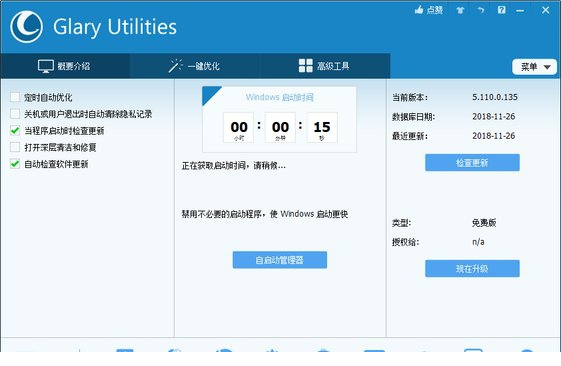This screenshot has width=561, height=366.
Task: Click the 最近更新 date value
Action: [x=494, y=136]
